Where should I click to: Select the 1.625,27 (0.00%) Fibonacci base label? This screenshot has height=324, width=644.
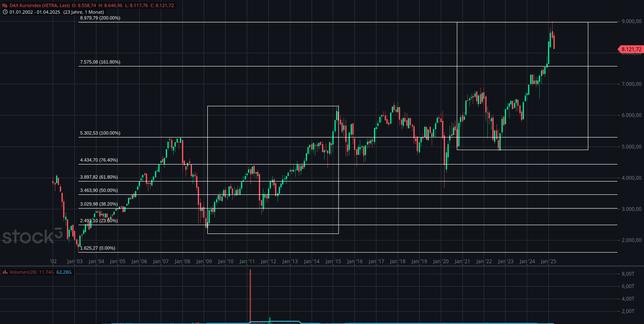click(98, 248)
